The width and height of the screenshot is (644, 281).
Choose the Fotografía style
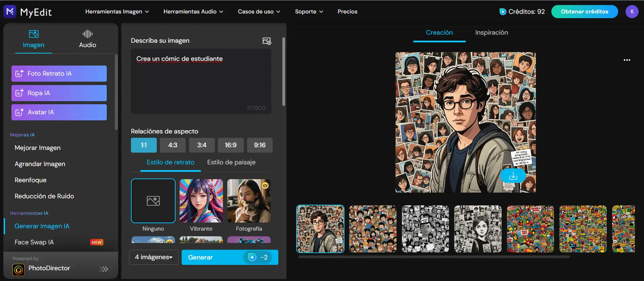(249, 201)
